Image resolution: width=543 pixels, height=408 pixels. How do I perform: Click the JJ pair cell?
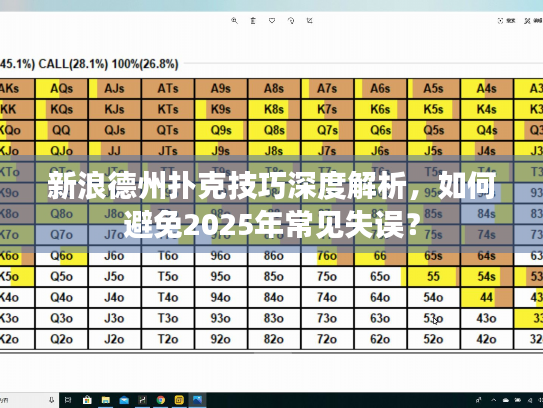tap(115, 151)
